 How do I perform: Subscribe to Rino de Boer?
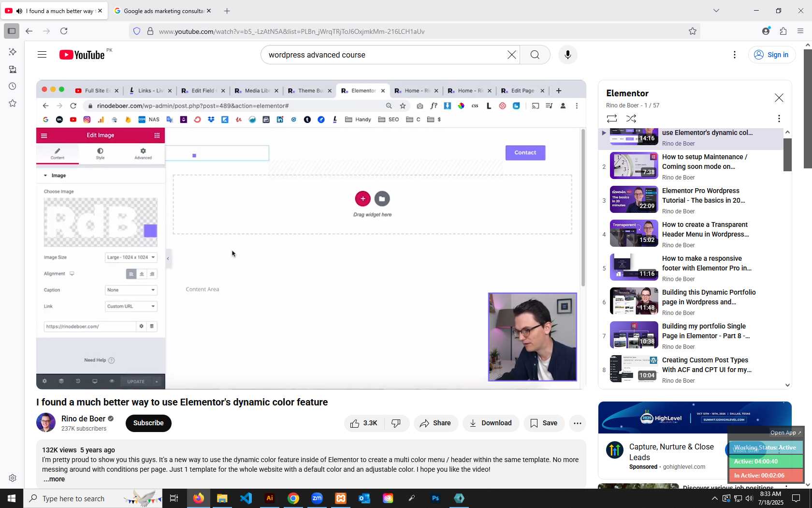coord(148,423)
